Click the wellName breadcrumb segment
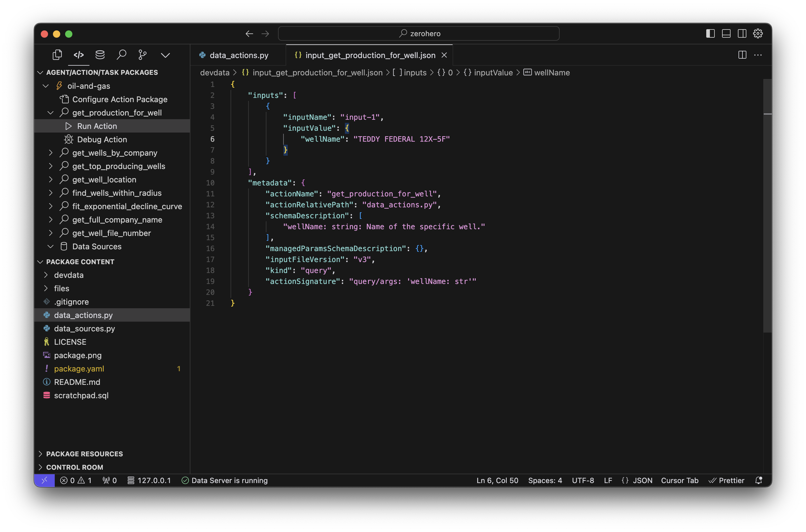Viewport: 806px width, 532px height. pyautogui.click(x=552, y=73)
